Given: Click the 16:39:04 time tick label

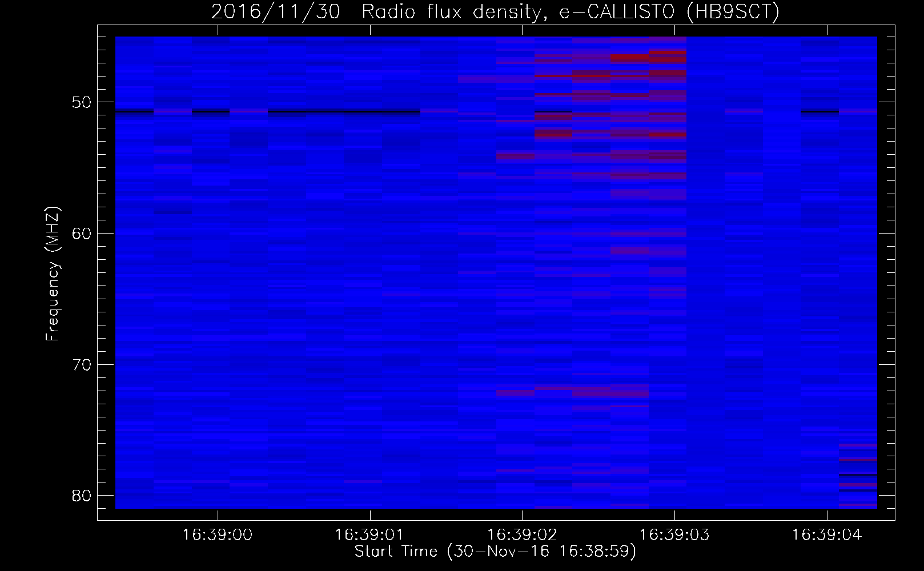Looking at the screenshot, I should [827, 534].
